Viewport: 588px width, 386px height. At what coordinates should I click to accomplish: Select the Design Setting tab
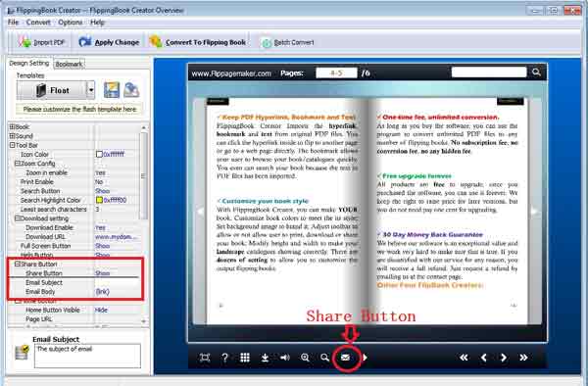(29, 64)
